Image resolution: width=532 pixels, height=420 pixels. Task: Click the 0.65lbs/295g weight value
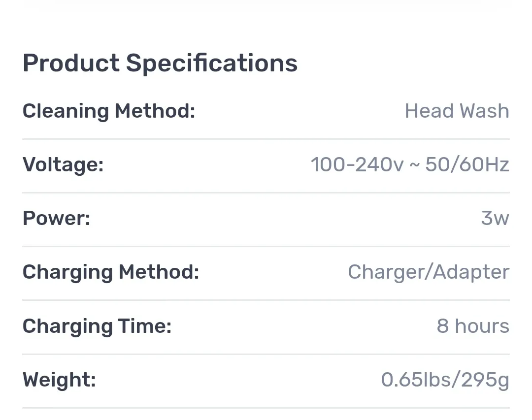[x=445, y=380]
